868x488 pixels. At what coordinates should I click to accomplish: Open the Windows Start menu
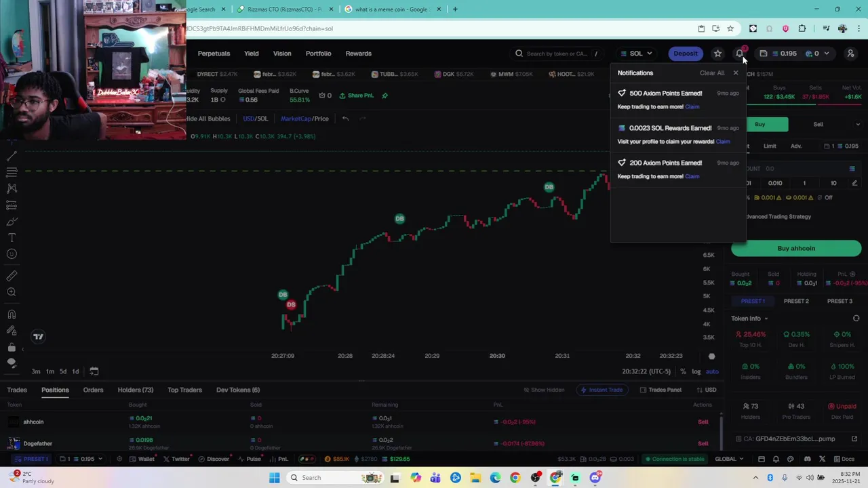pos(274,478)
